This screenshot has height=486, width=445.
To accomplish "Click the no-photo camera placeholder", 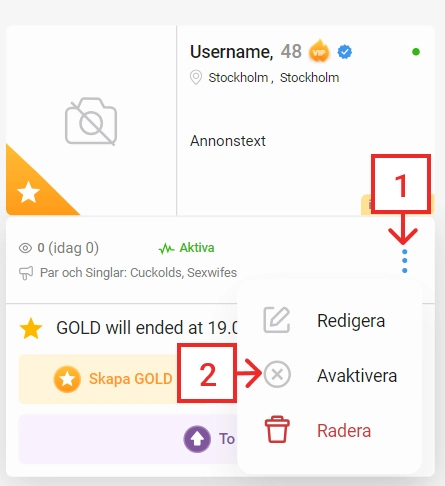I will pyautogui.click(x=91, y=121).
